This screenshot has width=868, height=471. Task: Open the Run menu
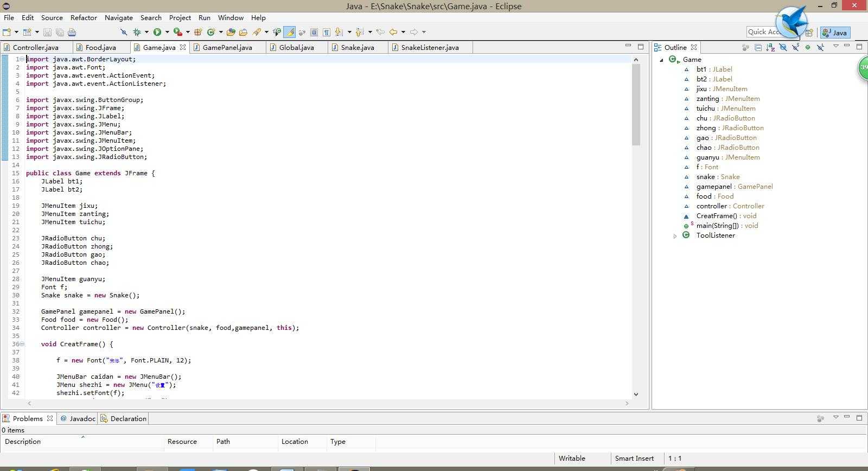(x=204, y=17)
